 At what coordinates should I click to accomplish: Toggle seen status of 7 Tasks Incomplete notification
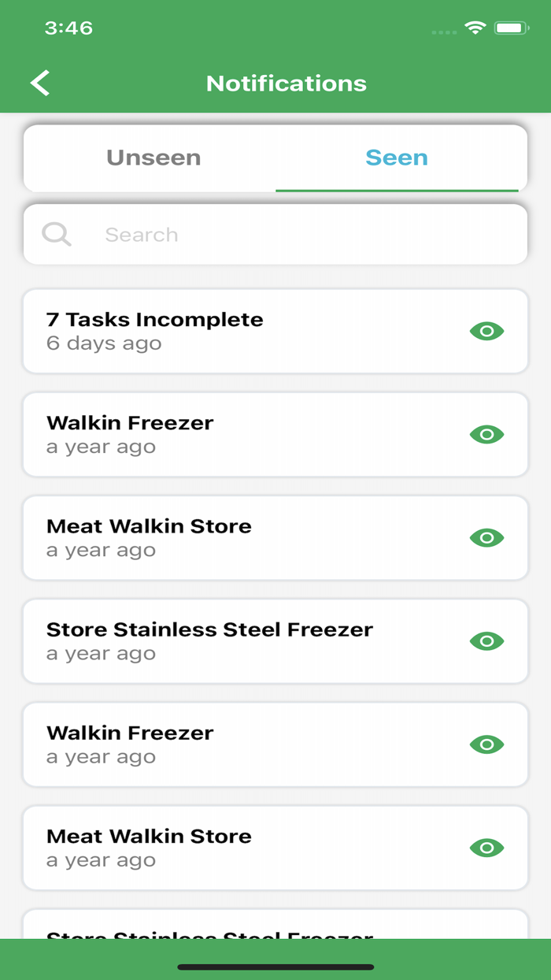[x=486, y=331]
